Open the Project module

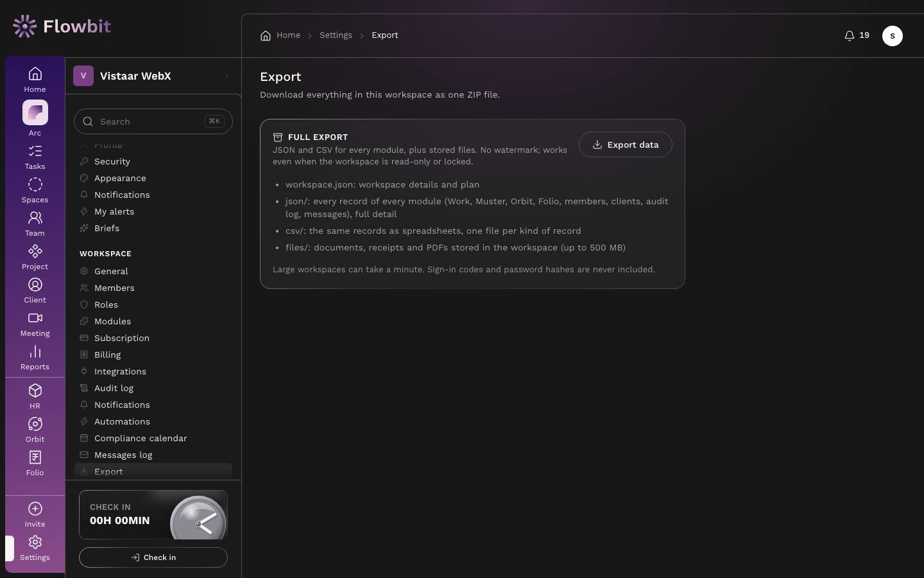(x=35, y=258)
